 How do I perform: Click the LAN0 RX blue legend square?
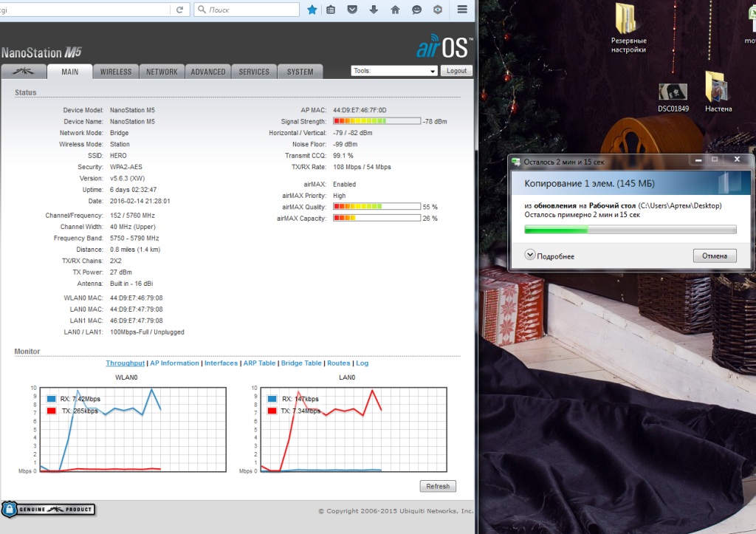click(x=272, y=399)
